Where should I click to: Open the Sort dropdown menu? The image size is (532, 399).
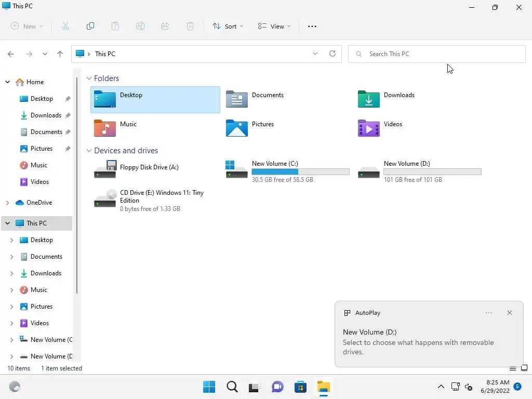(228, 26)
